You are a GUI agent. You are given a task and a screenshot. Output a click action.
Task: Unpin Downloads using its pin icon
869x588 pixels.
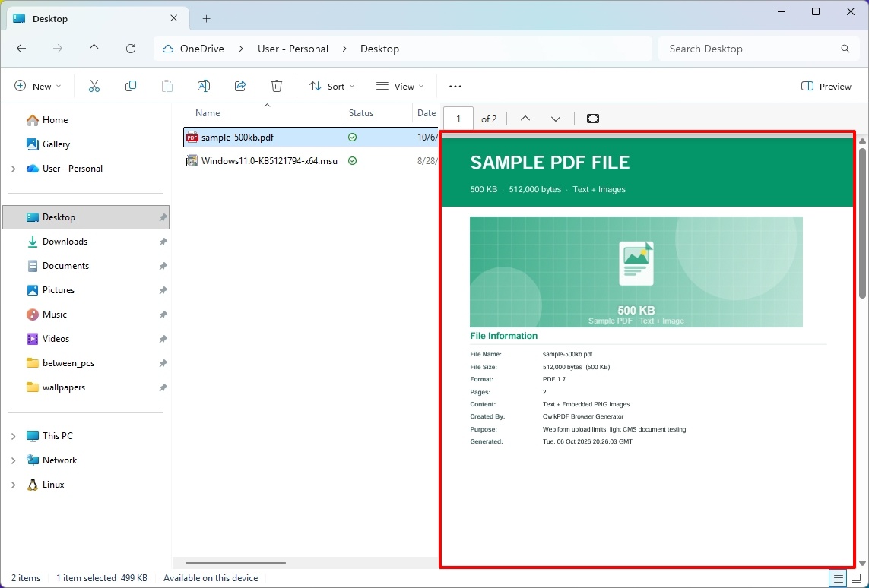pos(163,242)
